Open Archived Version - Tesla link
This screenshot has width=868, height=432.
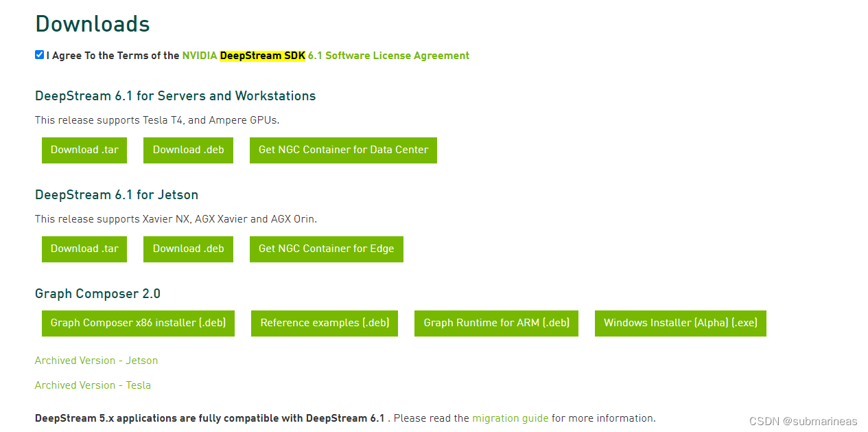pos(93,385)
